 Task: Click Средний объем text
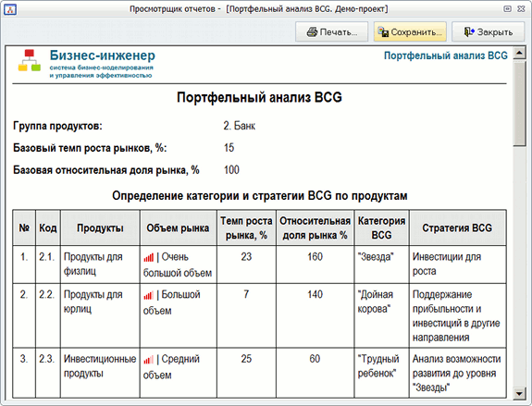tap(171, 367)
